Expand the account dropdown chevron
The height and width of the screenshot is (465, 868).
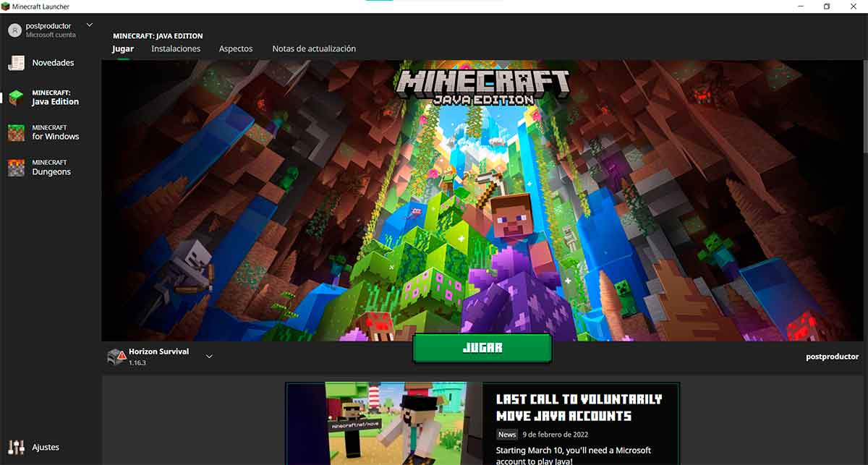point(90,25)
